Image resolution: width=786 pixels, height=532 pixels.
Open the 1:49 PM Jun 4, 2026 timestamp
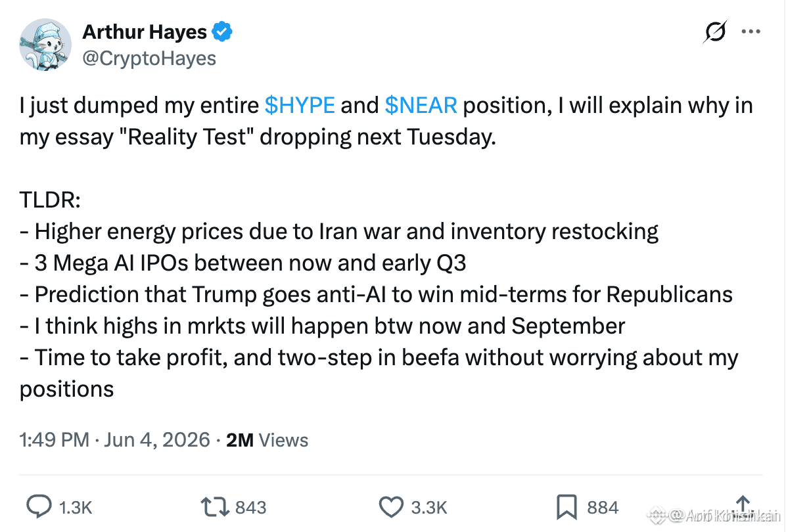tap(114, 440)
